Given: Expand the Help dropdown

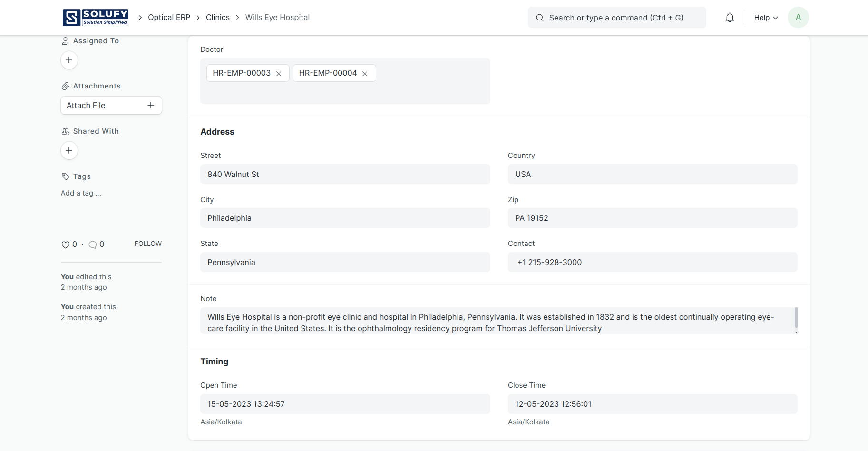Looking at the screenshot, I should point(766,18).
